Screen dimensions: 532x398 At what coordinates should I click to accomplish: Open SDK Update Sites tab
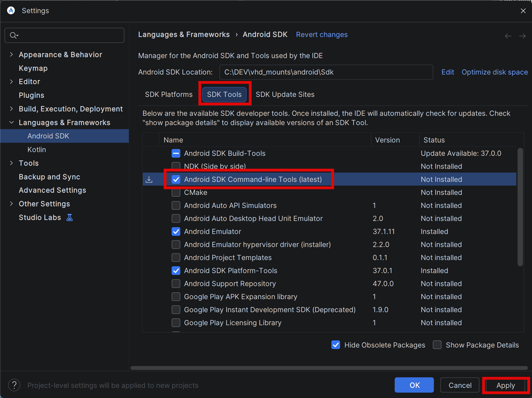click(285, 94)
